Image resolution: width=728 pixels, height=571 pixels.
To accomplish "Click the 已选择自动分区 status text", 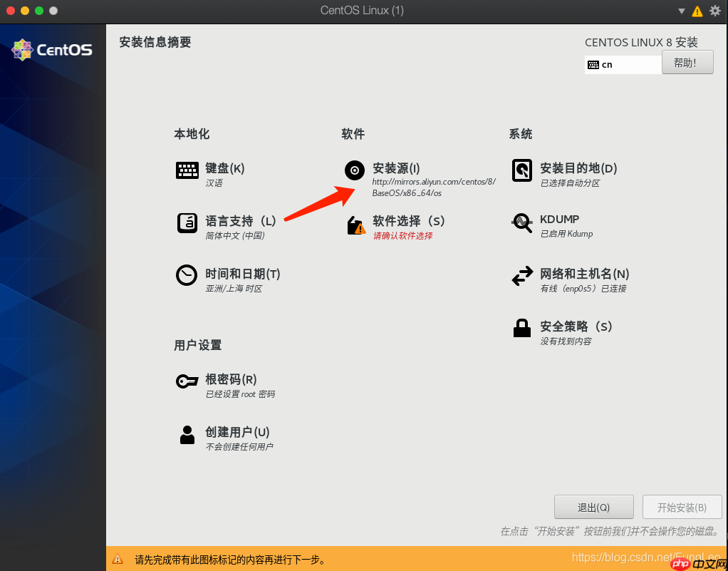I will (x=570, y=183).
